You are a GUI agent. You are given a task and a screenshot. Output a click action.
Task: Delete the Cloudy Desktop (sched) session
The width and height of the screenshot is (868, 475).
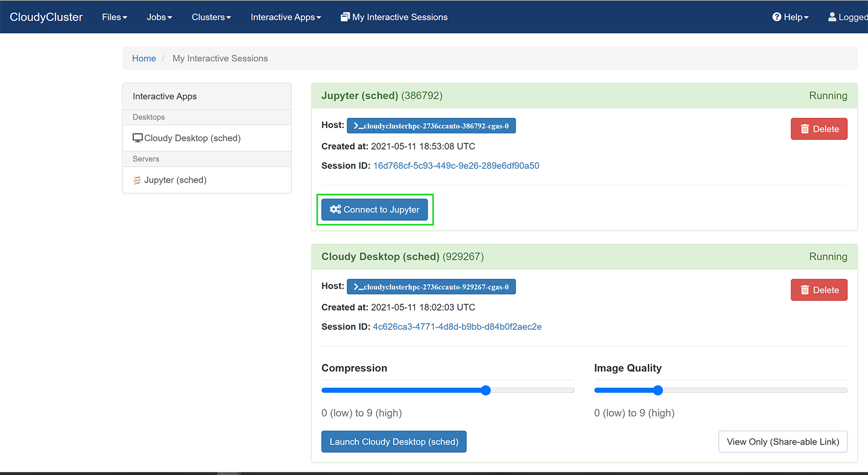point(819,290)
